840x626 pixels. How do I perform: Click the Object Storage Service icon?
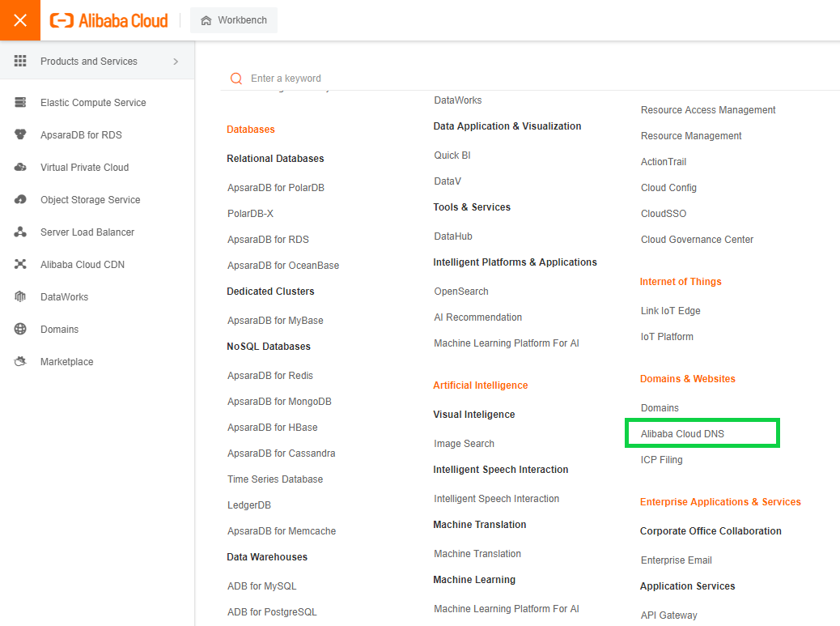21,200
